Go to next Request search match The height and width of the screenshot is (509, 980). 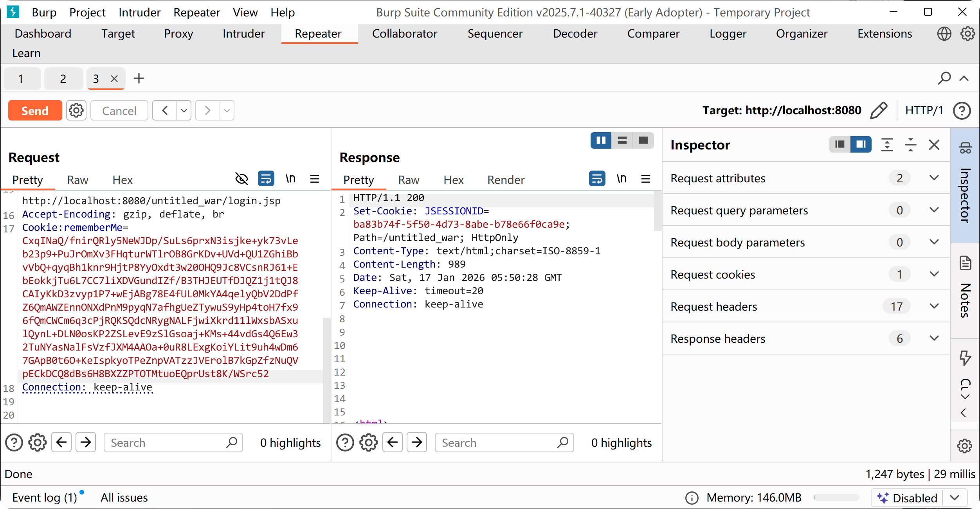coord(86,442)
